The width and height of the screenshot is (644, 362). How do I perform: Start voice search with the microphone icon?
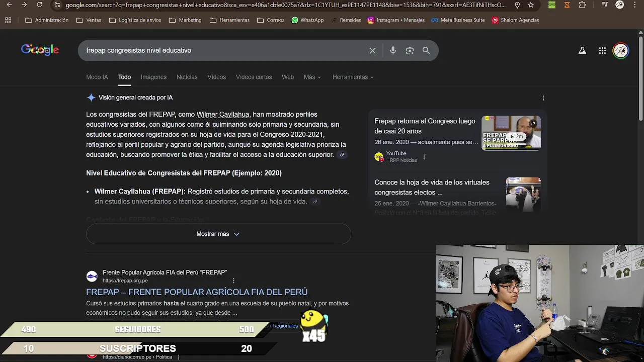[393, 51]
